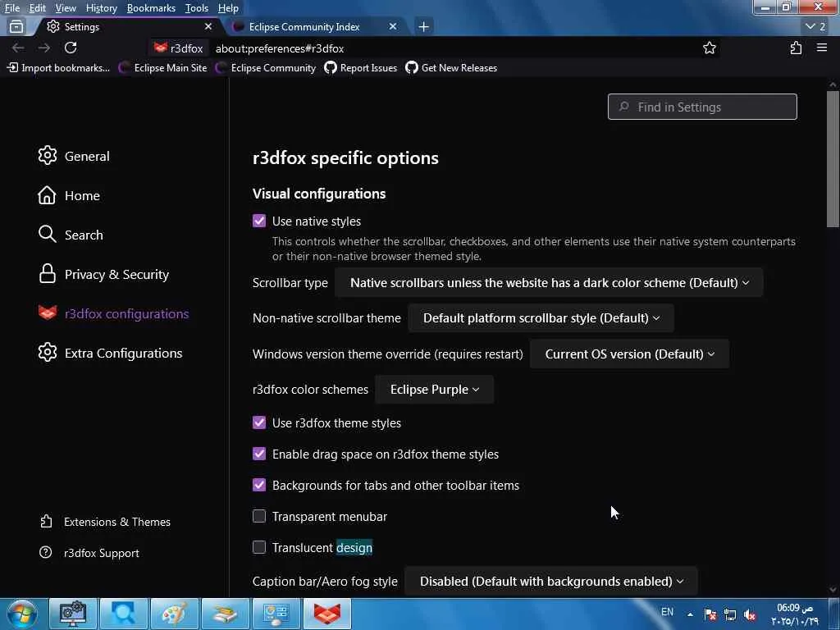Open r3dfox color schemes dropdown
This screenshot has width=840, height=630.
[435, 390]
